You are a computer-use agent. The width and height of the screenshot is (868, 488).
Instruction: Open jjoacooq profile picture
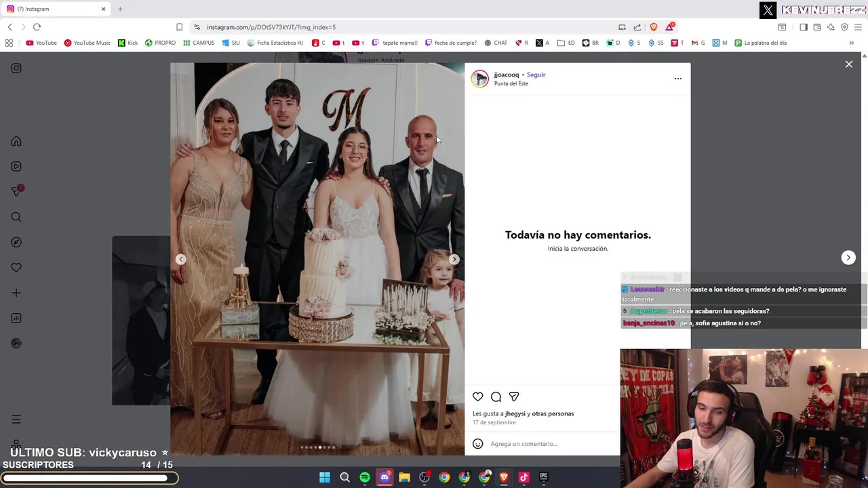pyautogui.click(x=479, y=79)
